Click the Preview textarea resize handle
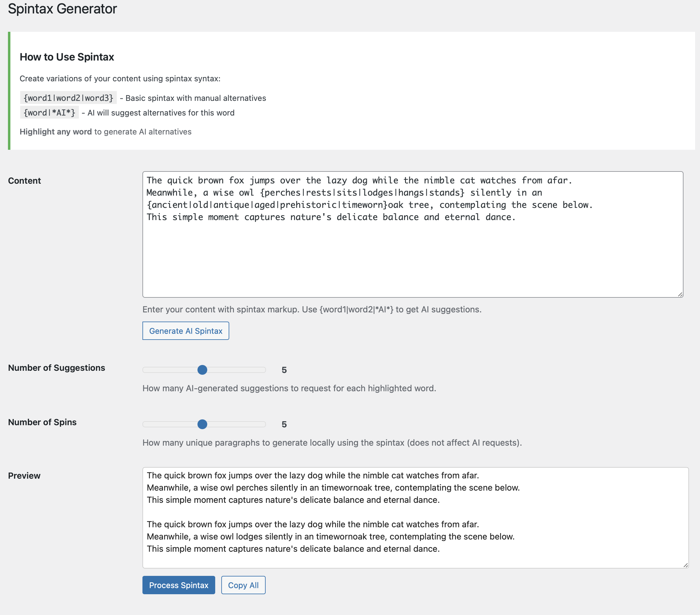 click(x=685, y=565)
